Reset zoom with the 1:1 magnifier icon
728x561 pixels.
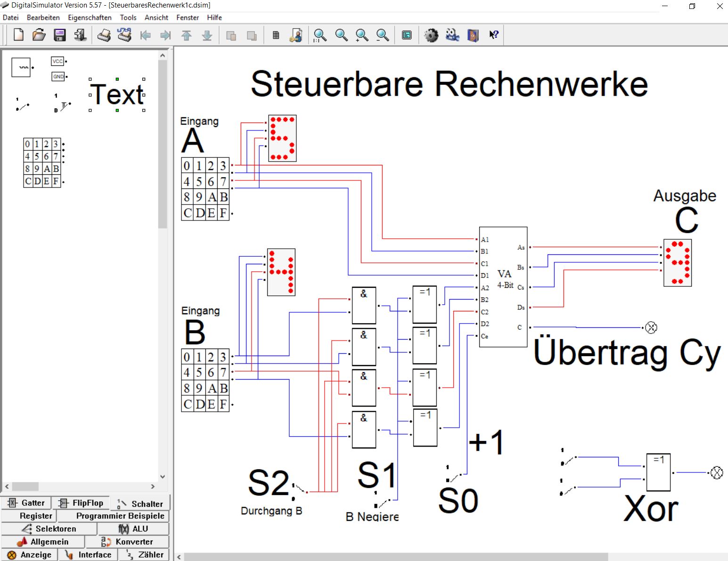(320, 35)
